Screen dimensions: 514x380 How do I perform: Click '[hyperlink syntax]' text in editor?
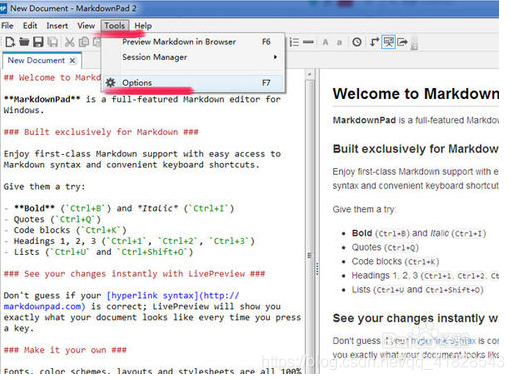[x=152, y=296]
